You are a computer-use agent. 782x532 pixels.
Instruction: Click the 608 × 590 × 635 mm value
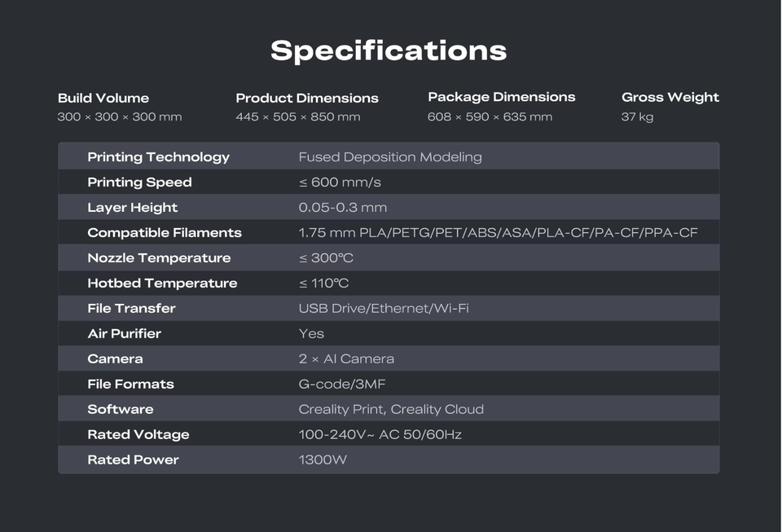click(x=490, y=117)
